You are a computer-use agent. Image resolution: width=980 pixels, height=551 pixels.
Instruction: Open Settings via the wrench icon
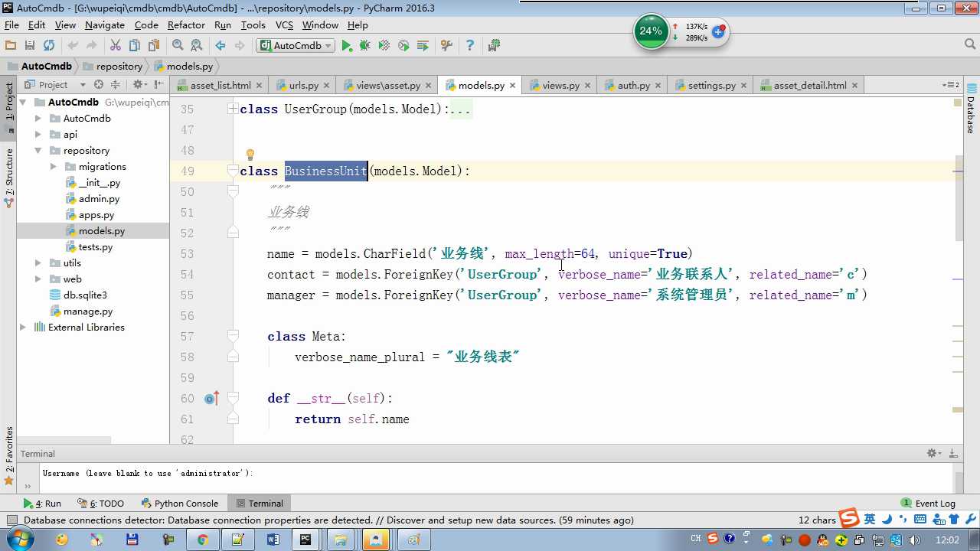click(x=446, y=46)
